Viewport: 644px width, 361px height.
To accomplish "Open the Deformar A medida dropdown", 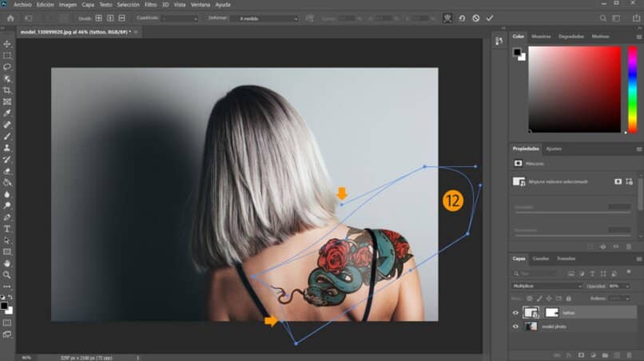I will (264, 18).
